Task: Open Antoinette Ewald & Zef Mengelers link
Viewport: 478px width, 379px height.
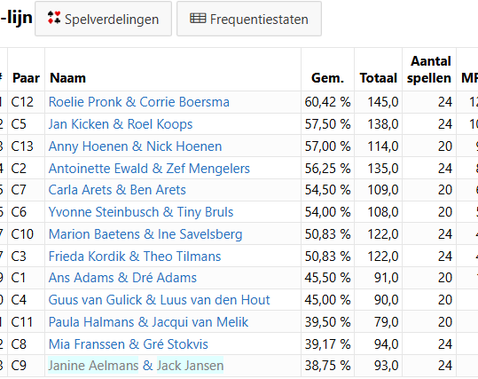Action: click(149, 168)
